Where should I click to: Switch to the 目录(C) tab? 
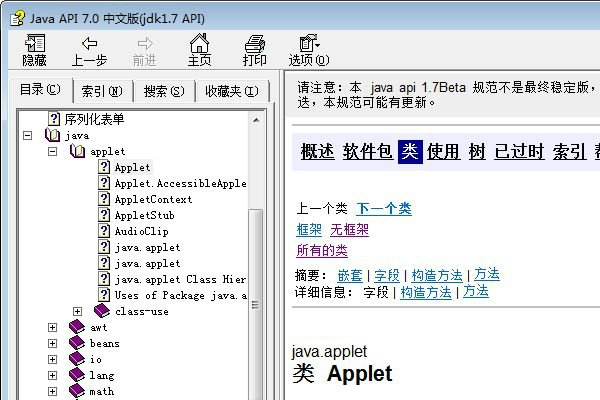click(40, 90)
